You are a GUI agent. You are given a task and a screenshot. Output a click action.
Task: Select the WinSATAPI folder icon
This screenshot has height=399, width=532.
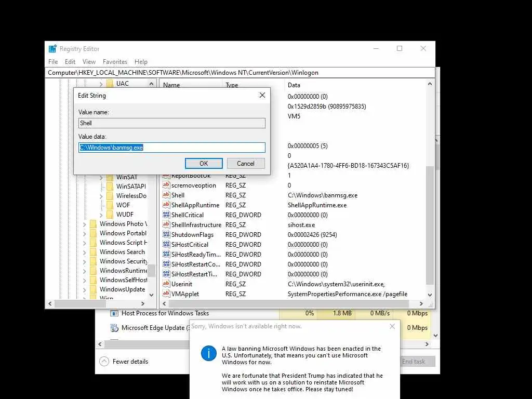(x=110, y=187)
